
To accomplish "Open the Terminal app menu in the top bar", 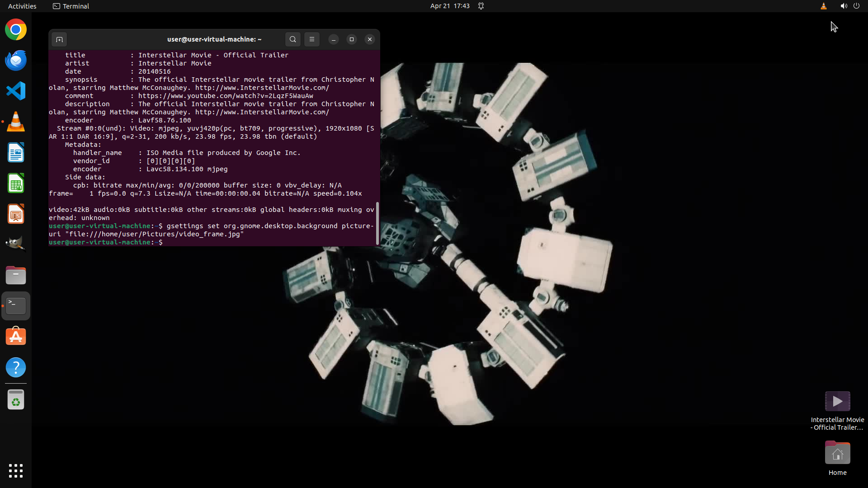I will click(71, 6).
